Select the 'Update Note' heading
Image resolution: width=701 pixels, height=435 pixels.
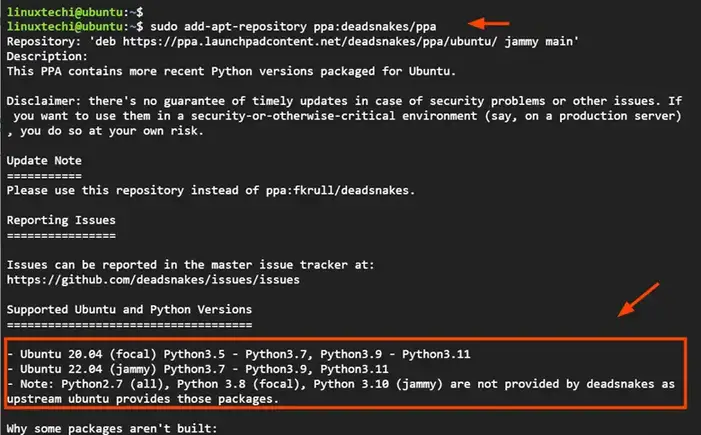point(47,160)
